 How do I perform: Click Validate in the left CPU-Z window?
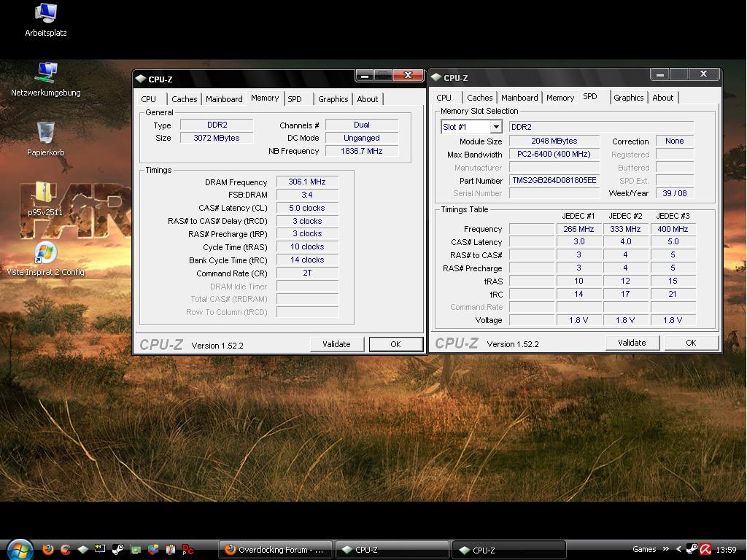336,344
